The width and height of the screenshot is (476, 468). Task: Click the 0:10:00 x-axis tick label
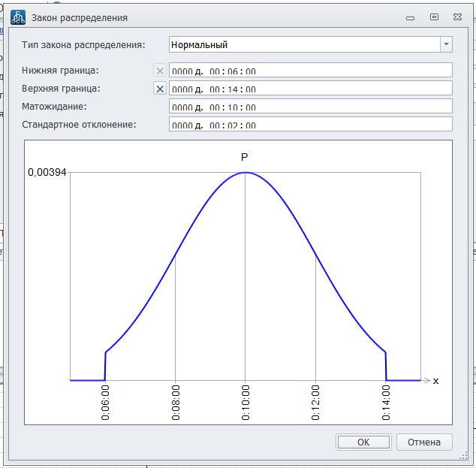tap(246, 402)
